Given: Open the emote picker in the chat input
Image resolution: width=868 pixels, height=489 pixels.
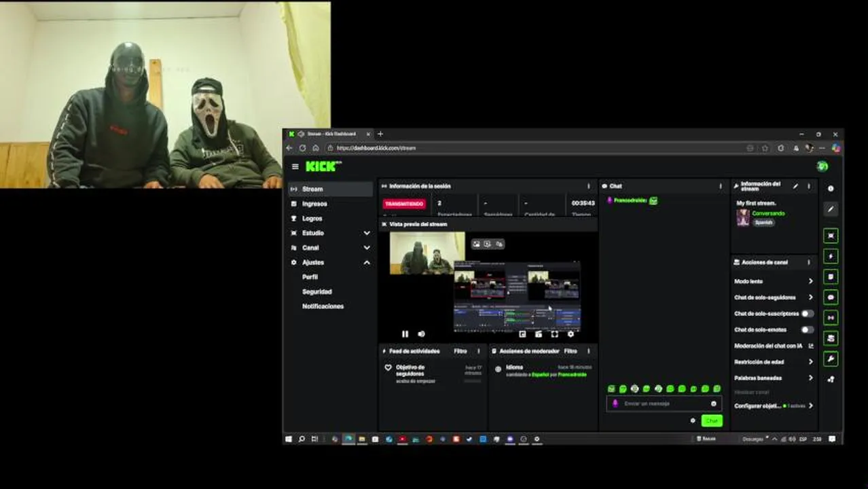Looking at the screenshot, I should tap(713, 403).
